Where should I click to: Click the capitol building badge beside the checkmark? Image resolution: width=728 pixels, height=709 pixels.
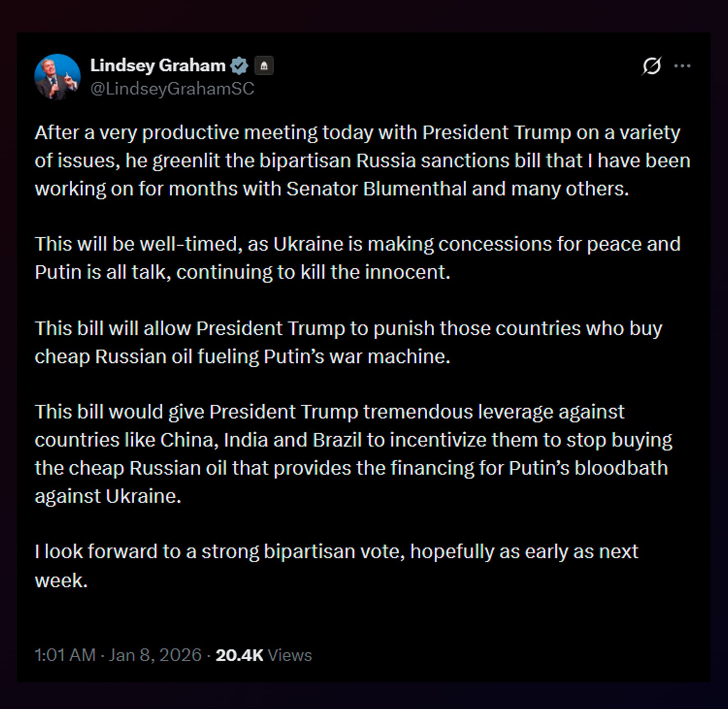pos(265,65)
